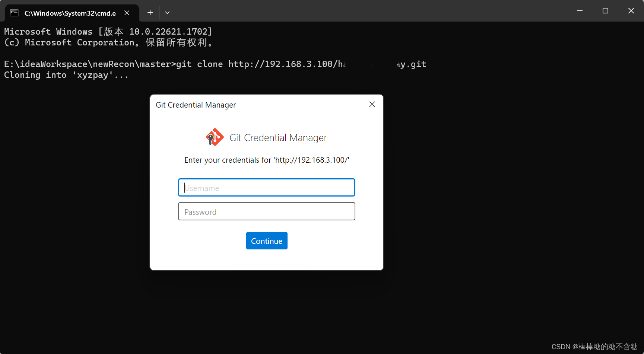Expand the terminal profile dropdown arrow

(167, 13)
